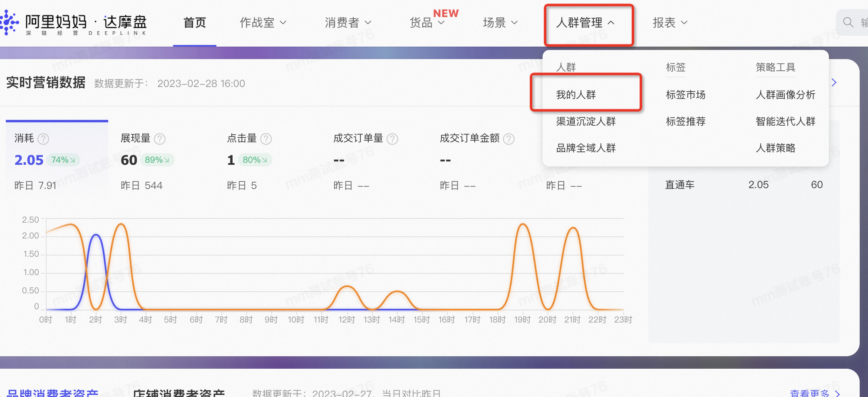Open help tooltip next to 点击量
The height and width of the screenshot is (397, 868).
(266, 139)
